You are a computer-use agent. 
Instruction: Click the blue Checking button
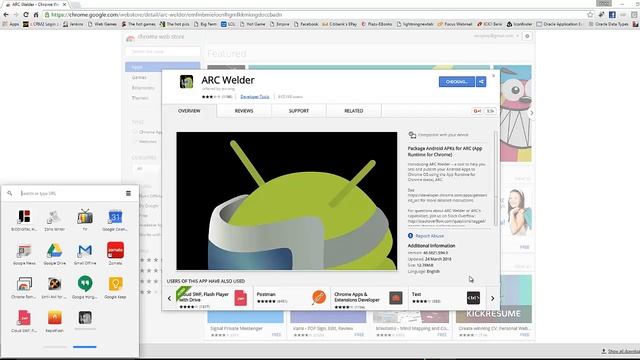(457, 82)
